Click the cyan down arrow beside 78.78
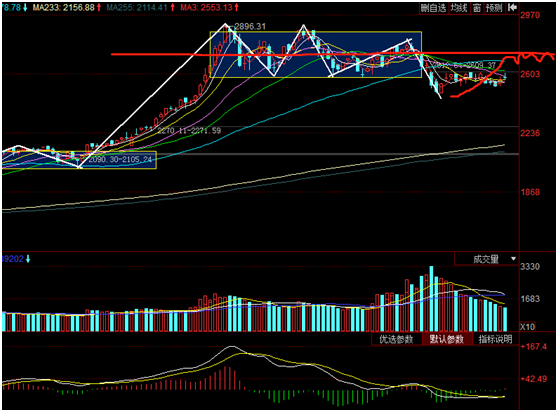This screenshot has width=558, height=412. pos(25,7)
